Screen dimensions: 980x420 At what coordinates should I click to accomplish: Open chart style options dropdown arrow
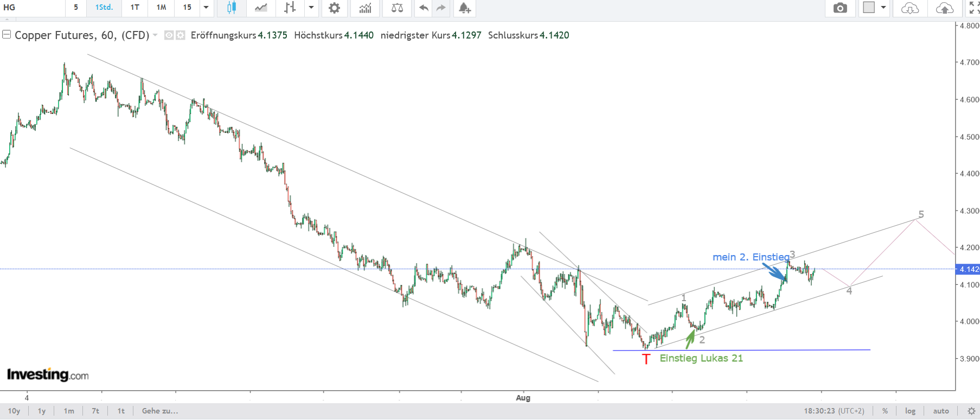click(311, 8)
